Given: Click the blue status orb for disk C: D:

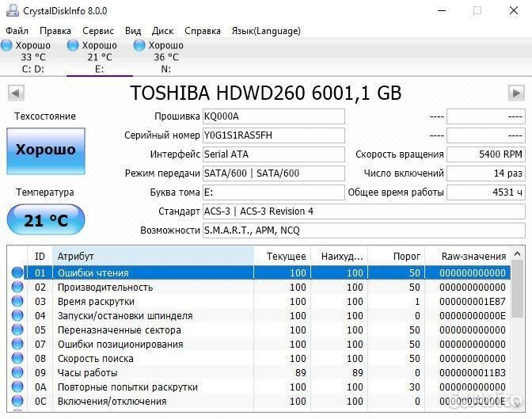Looking at the screenshot, I should 6,45.
